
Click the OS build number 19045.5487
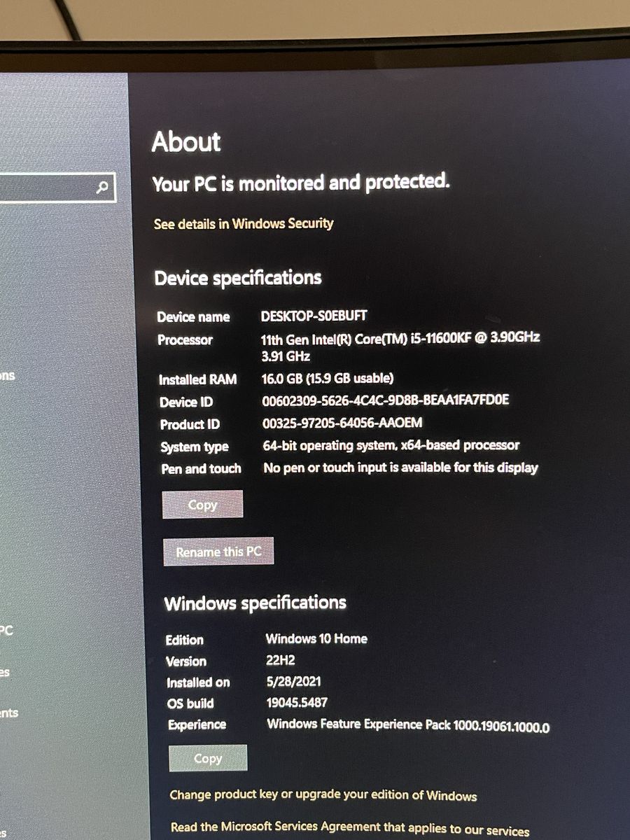tap(297, 702)
